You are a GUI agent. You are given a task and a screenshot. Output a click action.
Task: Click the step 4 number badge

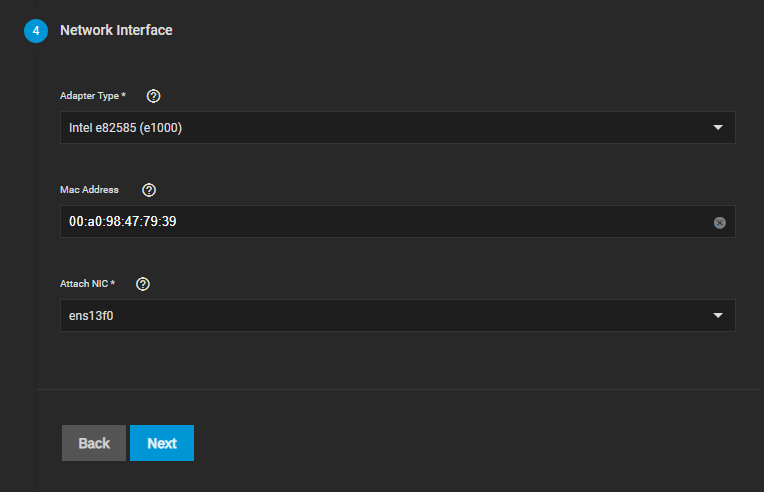[x=36, y=31]
